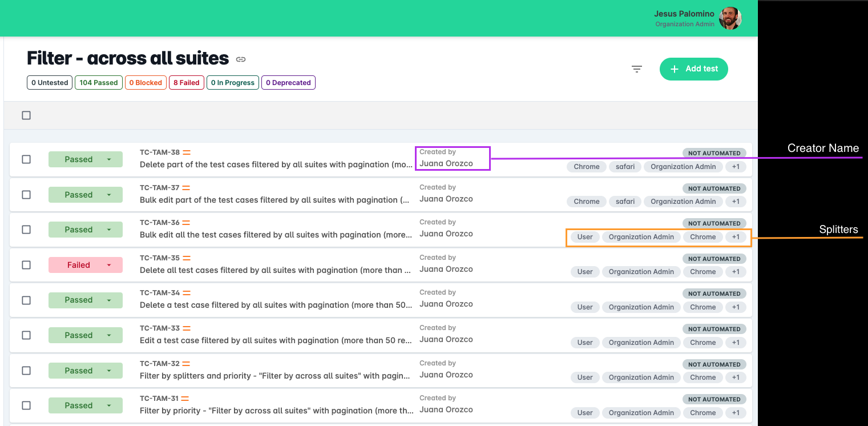Open test case TC-TAM-38 title
Screen dimensions: 868x426
click(x=276, y=164)
